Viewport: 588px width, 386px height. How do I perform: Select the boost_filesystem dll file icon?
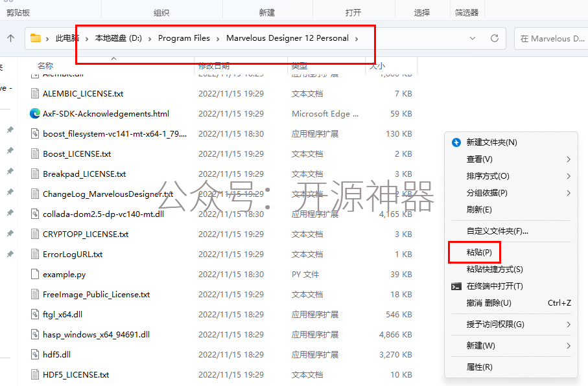pyautogui.click(x=35, y=134)
